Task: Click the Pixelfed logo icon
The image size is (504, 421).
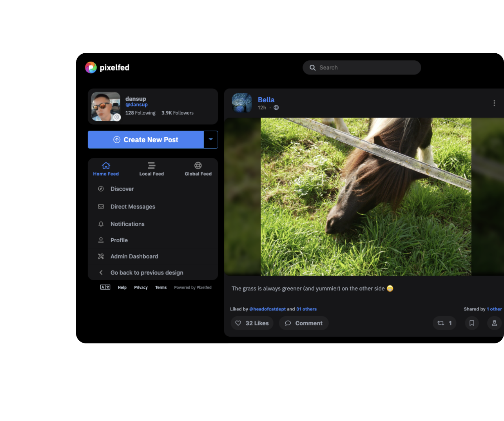Action: [x=91, y=67]
